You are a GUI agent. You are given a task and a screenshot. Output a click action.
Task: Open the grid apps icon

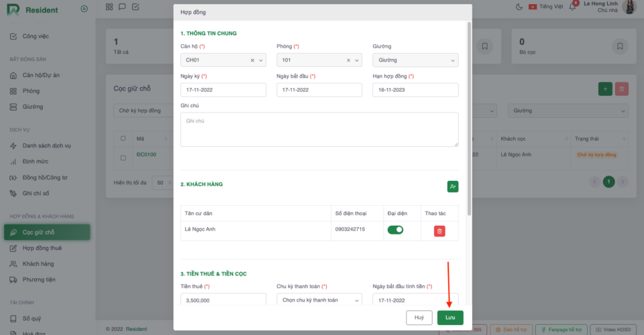click(109, 7)
